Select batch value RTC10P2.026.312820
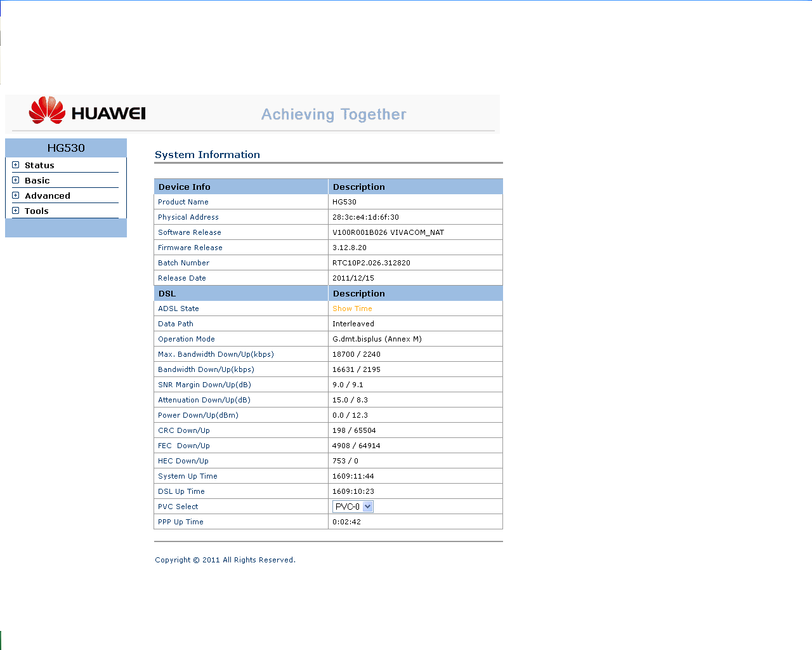This screenshot has height=650, width=812. click(372, 263)
